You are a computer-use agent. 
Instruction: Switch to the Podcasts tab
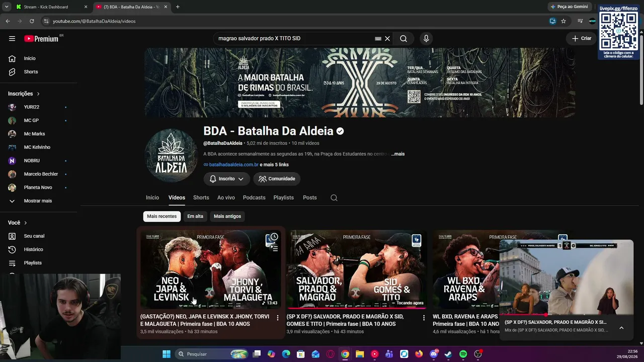pyautogui.click(x=254, y=198)
